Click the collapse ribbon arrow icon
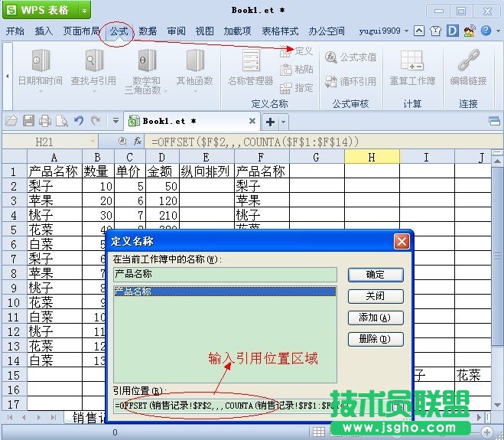Viewport: 504px width, 440px height. [x=419, y=31]
